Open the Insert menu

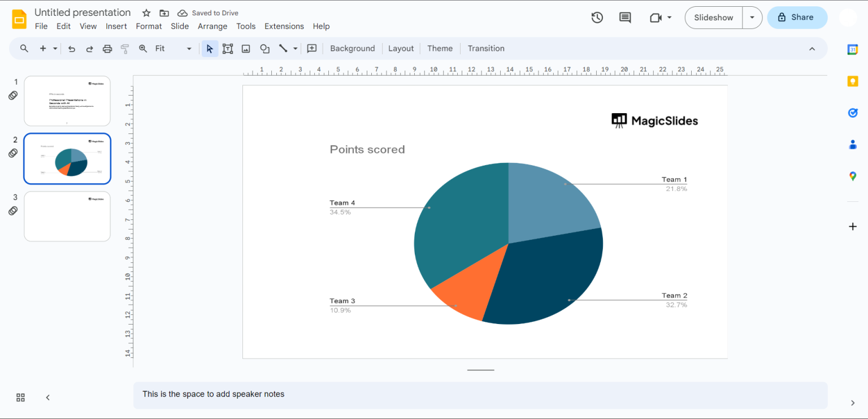pos(116,26)
